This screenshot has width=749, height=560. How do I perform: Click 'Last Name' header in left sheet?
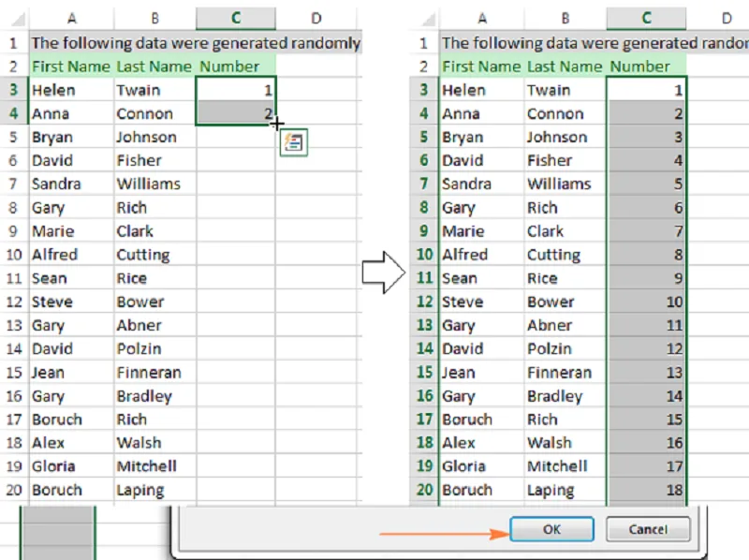tap(154, 66)
